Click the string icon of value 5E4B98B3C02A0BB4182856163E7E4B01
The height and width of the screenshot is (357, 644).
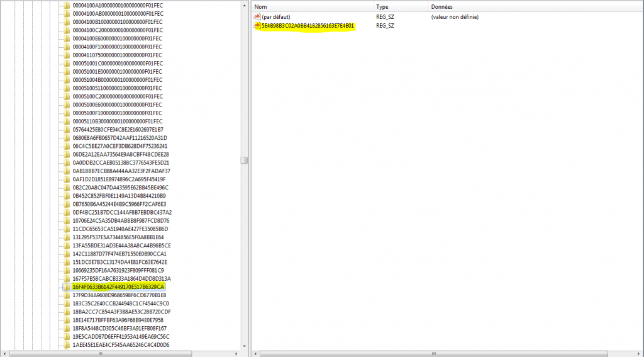tap(257, 26)
